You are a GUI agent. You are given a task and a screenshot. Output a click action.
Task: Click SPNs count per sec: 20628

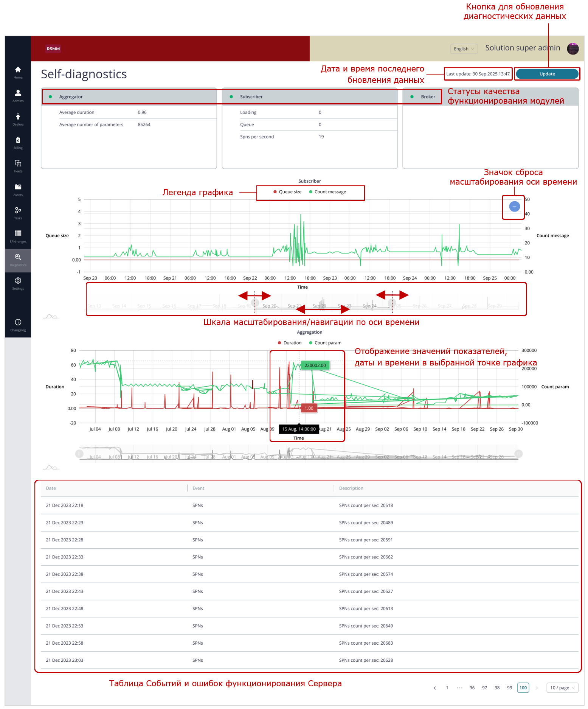click(366, 660)
